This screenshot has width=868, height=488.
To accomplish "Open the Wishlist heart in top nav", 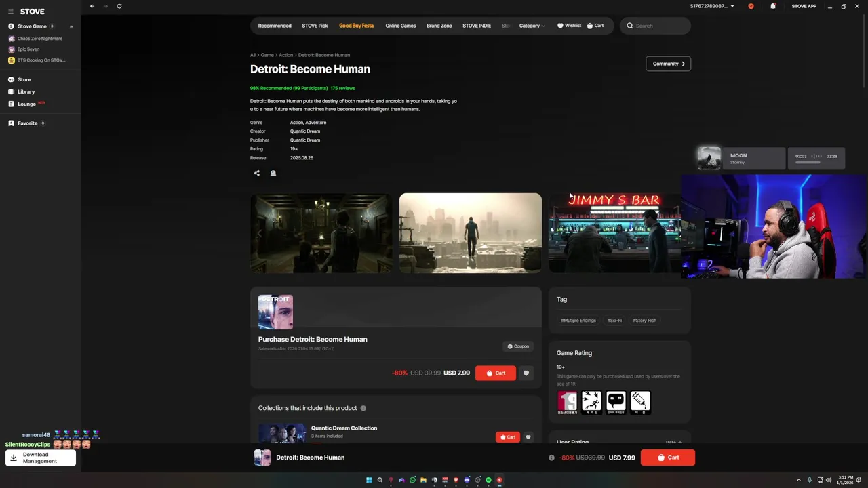I will click(569, 26).
